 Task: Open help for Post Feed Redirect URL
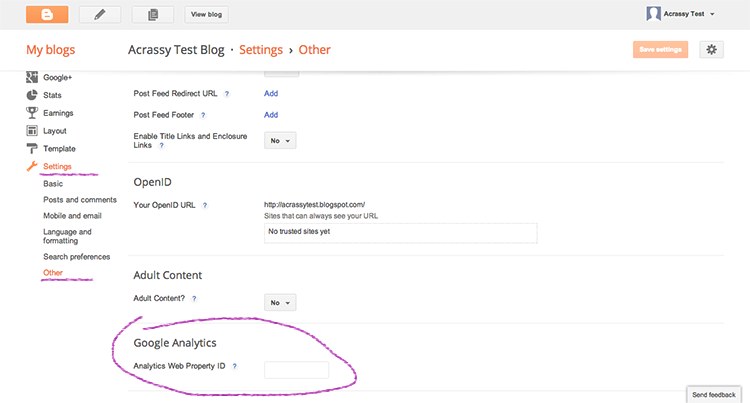227,94
